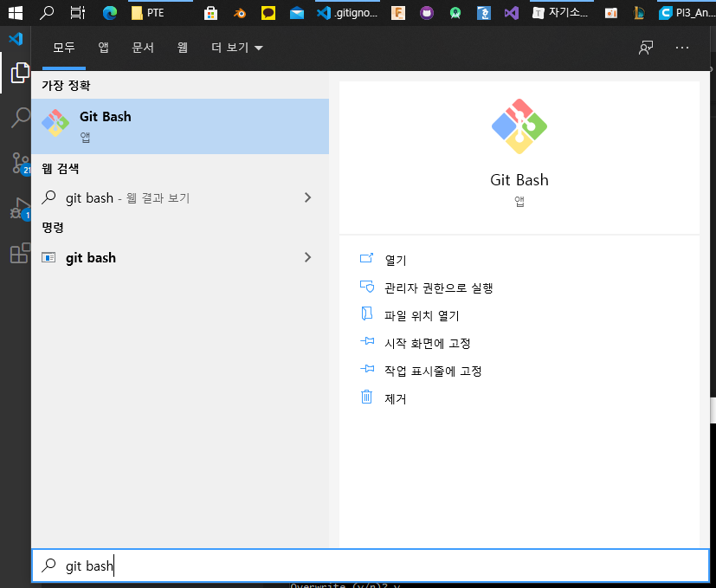Open the three-dot search options menu
The width and height of the screenshot is (716, 588).
(681, 48)
